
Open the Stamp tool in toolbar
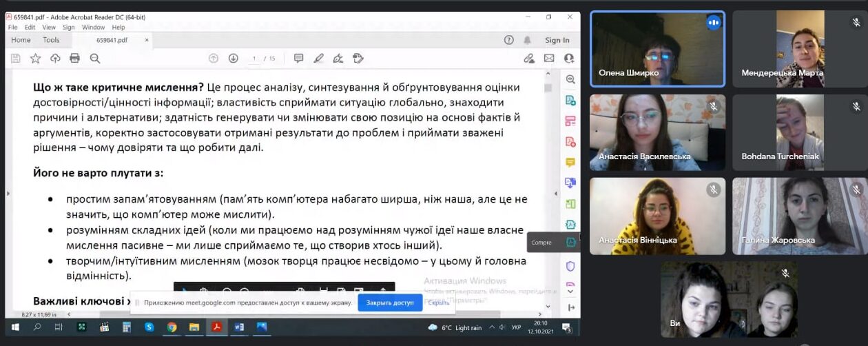[358, 59]
